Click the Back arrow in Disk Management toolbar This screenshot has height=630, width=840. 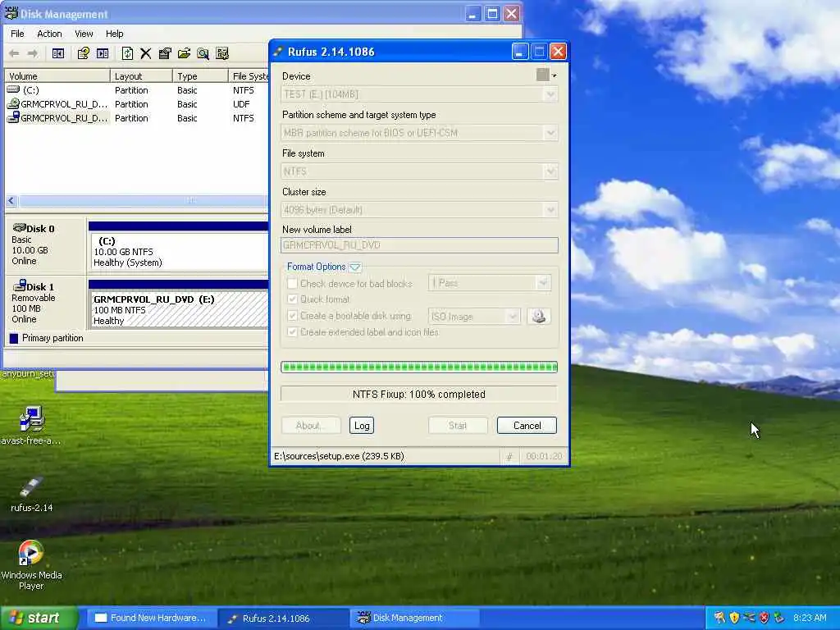pos(14,53)
